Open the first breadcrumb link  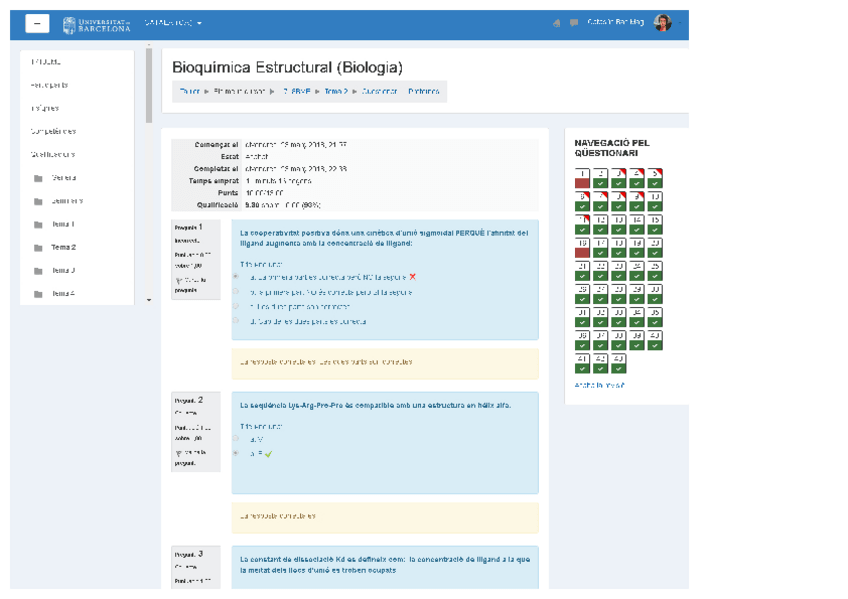189,91
